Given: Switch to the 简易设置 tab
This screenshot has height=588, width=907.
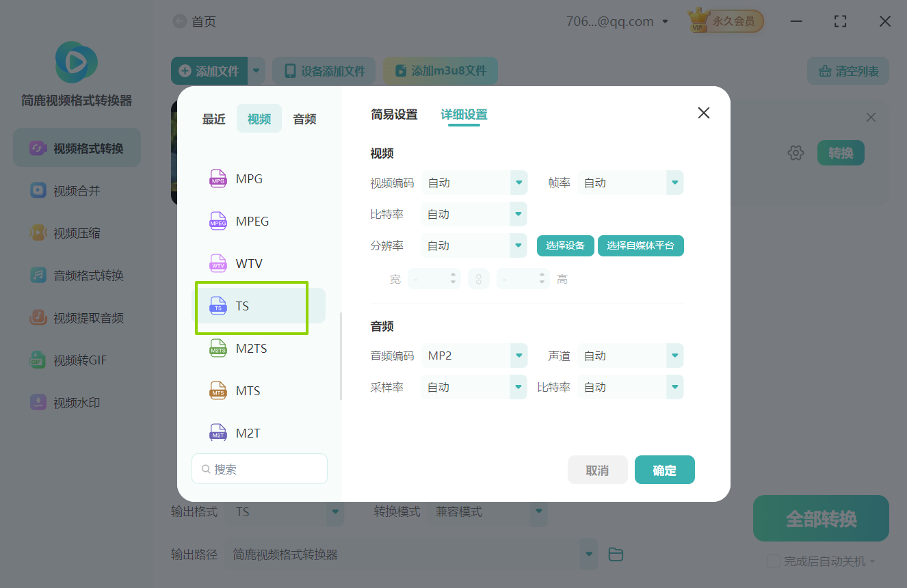Looking at the screenshot, I should click(394, 114).
